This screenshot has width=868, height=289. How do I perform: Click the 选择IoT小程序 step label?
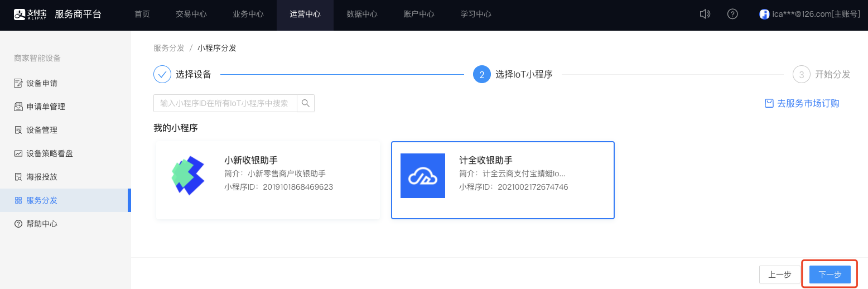click(524, 74)
